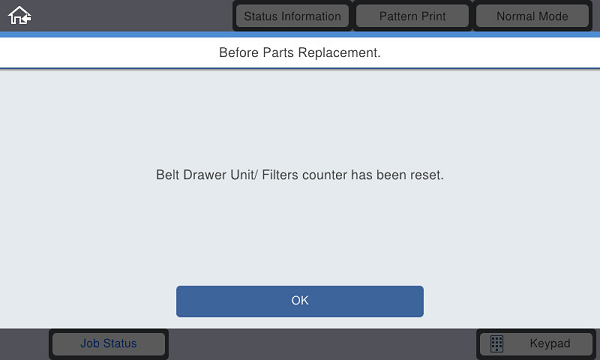Switch to Normal Mode

click(x=532, y=16)
